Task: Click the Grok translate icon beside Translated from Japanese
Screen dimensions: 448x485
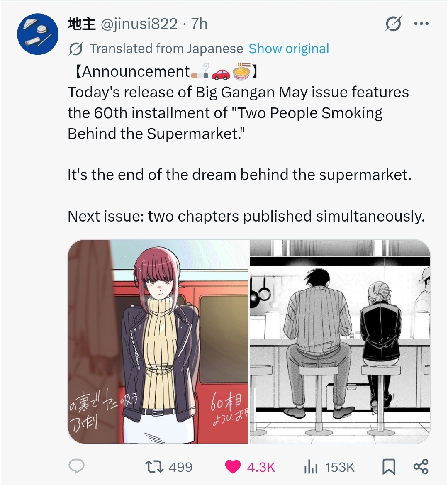Action: click(x=76, y=49)
